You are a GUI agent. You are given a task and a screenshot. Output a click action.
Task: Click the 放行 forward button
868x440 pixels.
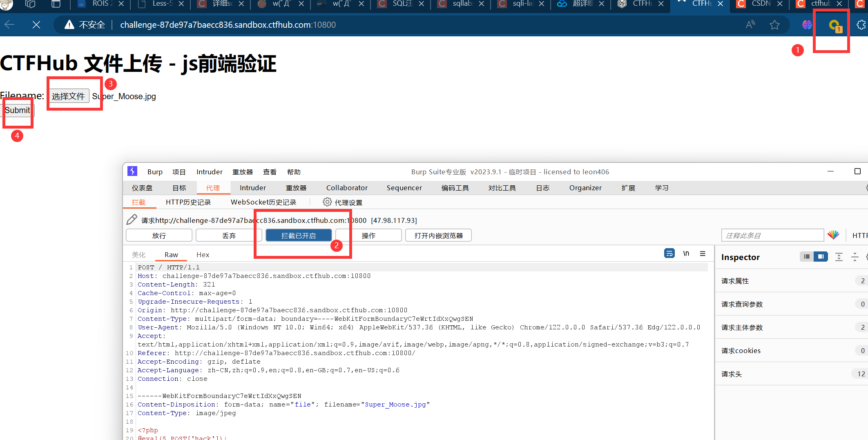pos(159,236)
